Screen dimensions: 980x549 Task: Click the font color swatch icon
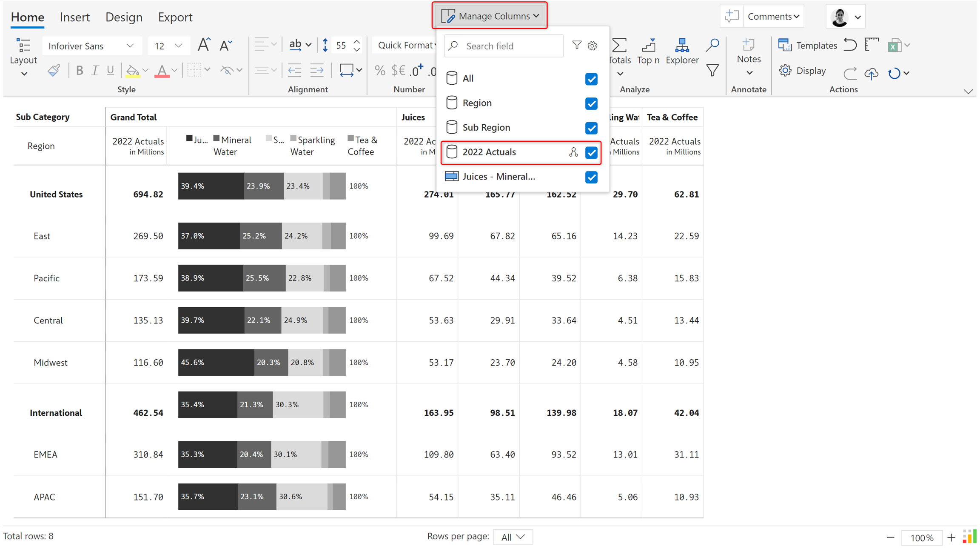(x=162, y=71)
